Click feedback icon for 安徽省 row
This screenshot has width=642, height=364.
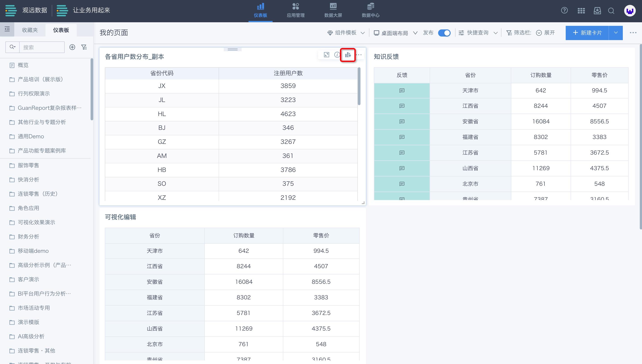[x=402, y=121]
